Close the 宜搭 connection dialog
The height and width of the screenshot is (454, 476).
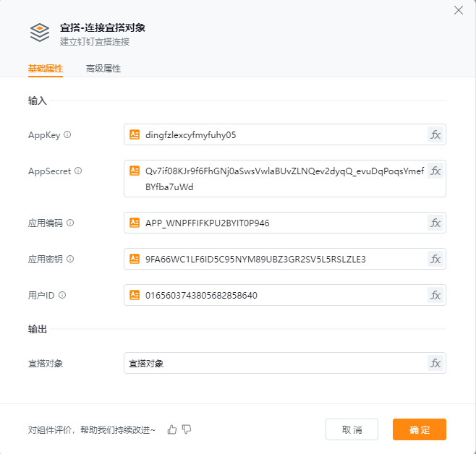459,10
